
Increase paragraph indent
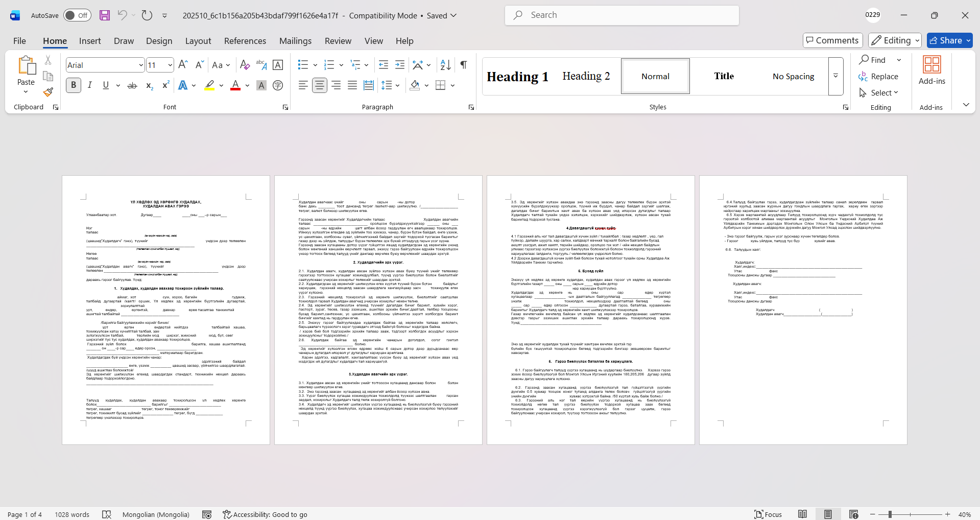point(400,65)
